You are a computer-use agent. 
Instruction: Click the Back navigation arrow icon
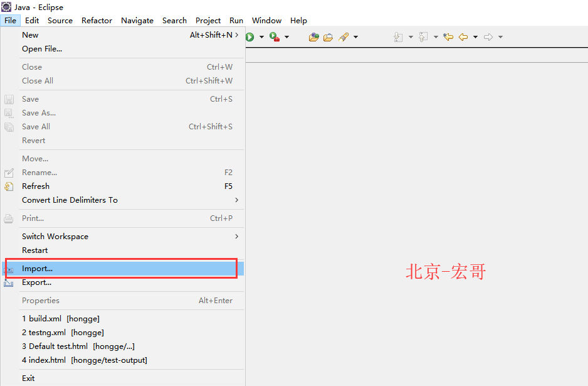[463, 37]
